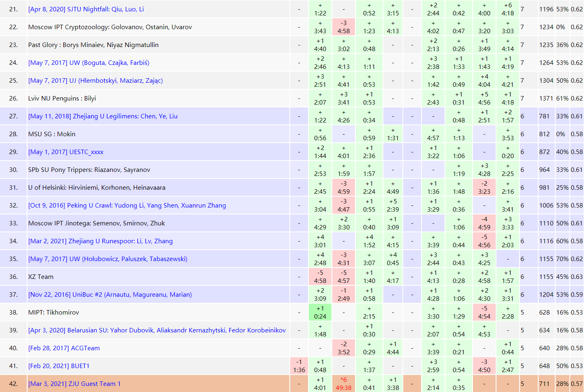The height and width of the screenshot is (392, 584).
Task: Open the BUET1 team link
Action: (59, 366)
